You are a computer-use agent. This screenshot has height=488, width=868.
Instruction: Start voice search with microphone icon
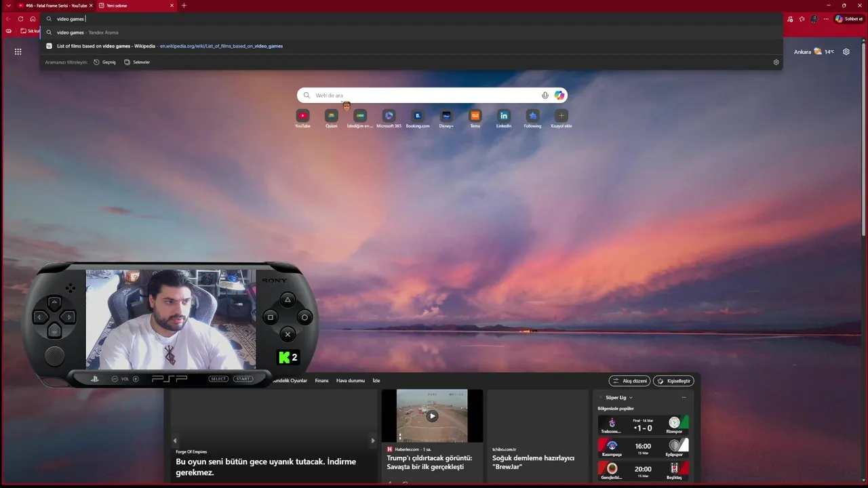[x=545, y=96]
